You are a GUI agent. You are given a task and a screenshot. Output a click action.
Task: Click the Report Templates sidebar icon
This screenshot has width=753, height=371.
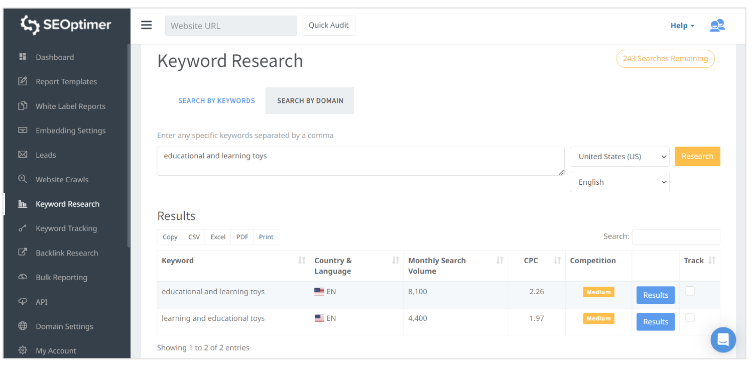23,81
